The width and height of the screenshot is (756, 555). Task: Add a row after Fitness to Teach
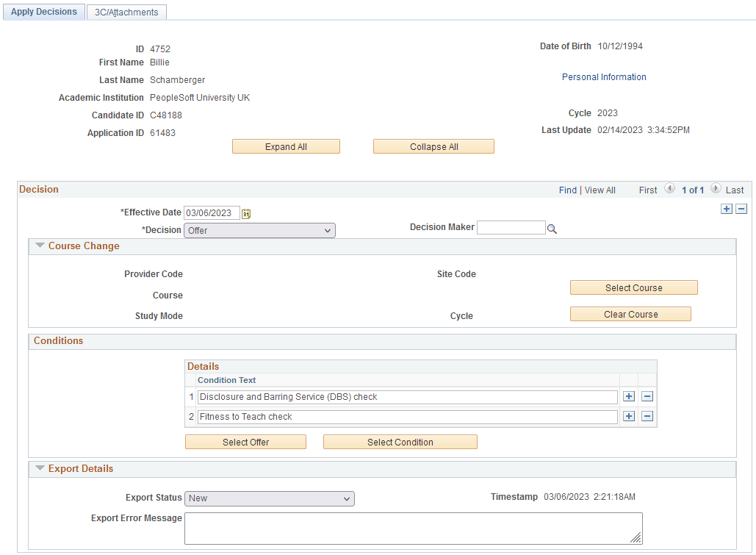coord(629,416)
